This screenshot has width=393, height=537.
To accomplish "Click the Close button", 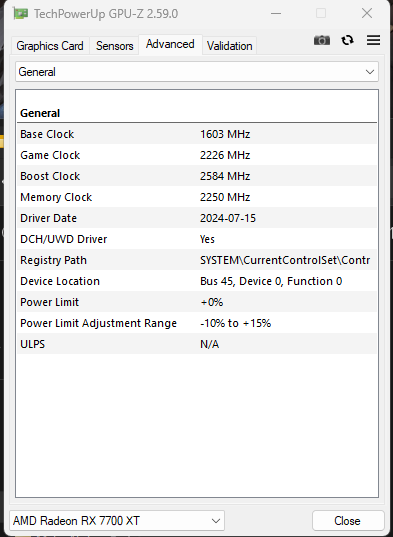I will tap(348, 521).
